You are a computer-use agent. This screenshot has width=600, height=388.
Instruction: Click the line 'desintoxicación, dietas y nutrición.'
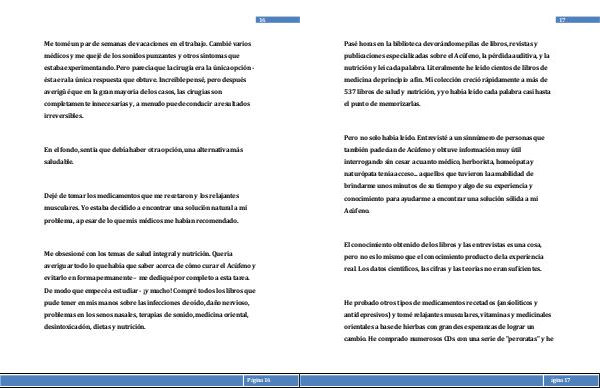pyautogui.click(x=95, y=326)
